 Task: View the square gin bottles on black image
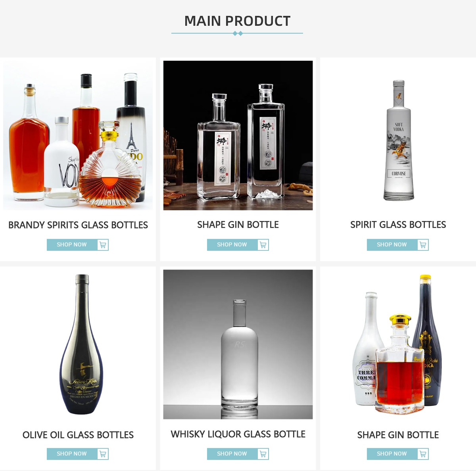tap(238, 135)
